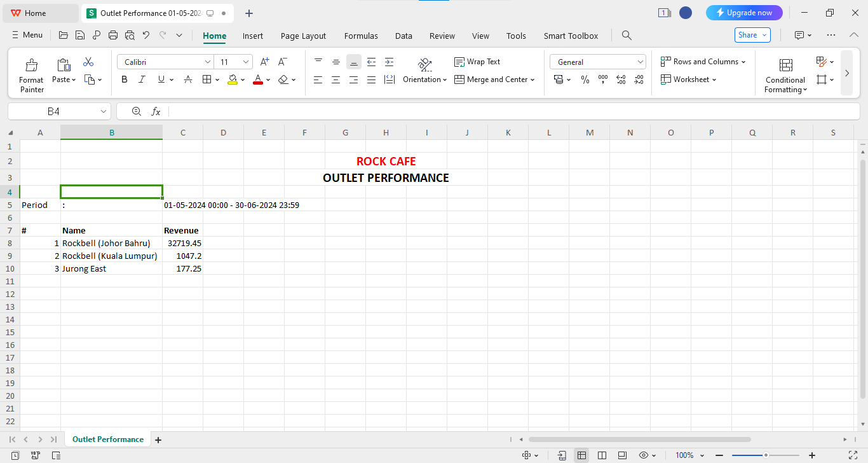Apply comma style thousands separator
The height and width of the screenshot is (463, 868).
click(603, 79)
